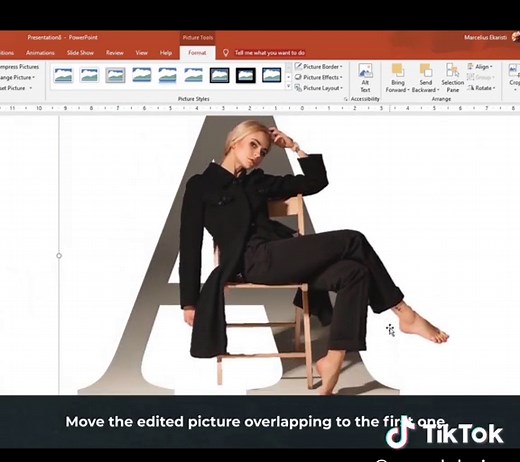Click the user account name Marcelius Ekaristi
The image size is (520, 462).
(x=485, y=37)
